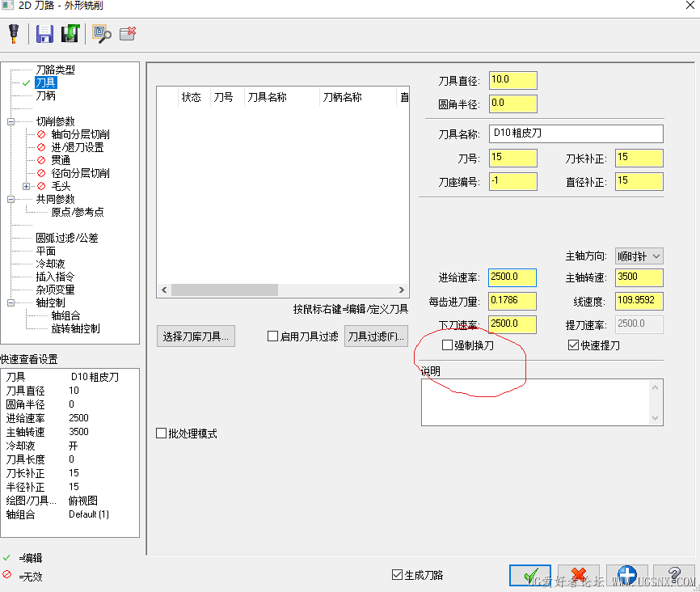This screenshot has height=592, width=700.
Task: Click the 刀号 input field
Action: (513, 158)
